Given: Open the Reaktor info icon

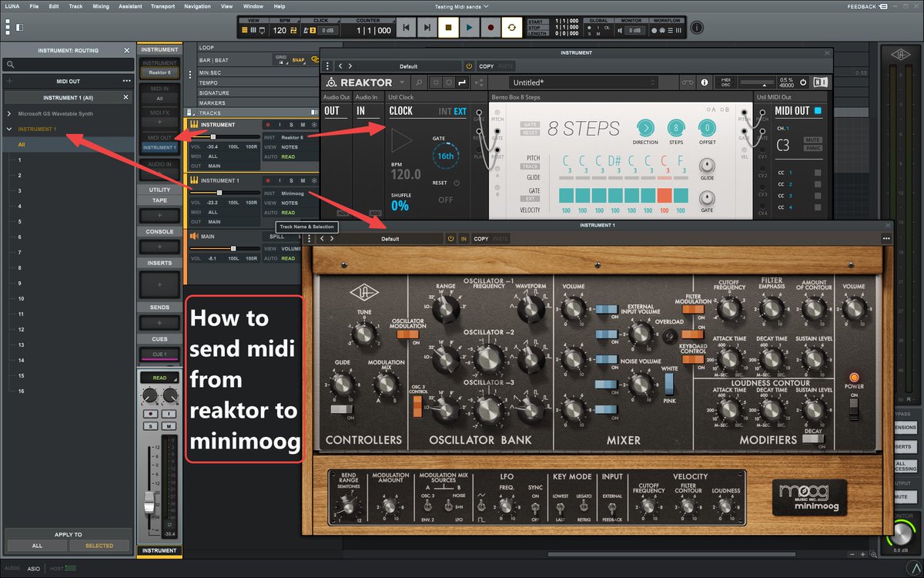Looking at the screenshot, I should click(705, 82).
